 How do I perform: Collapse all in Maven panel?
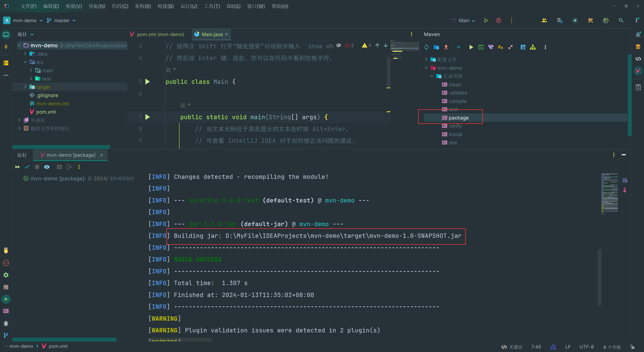point(511,47)
